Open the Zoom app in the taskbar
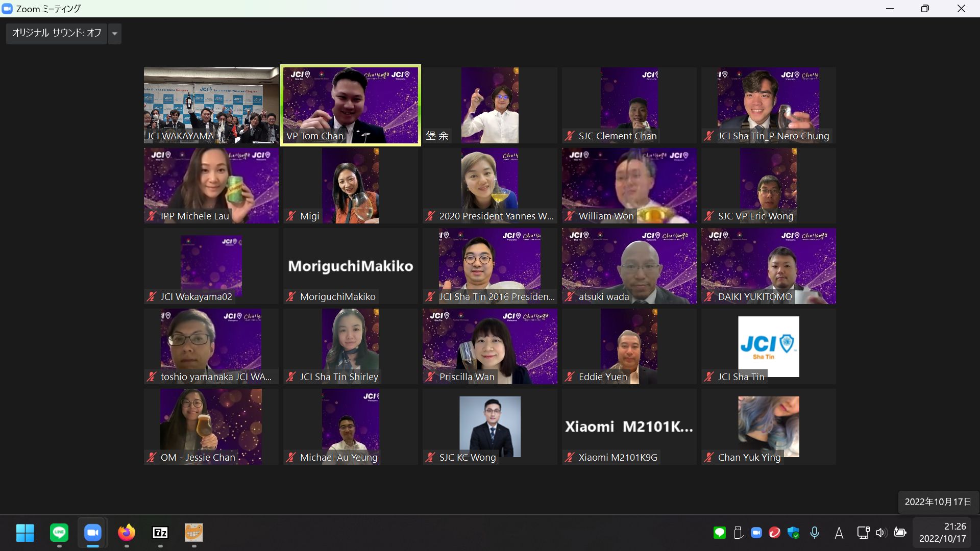Viewport: 980px width, 551px height. tap(92, 533)
